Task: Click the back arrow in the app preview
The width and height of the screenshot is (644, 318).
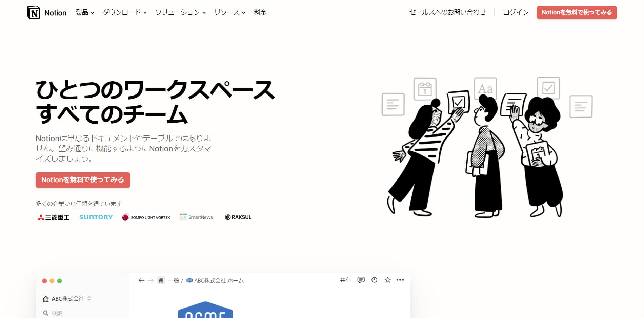Action: pos(141,280)
